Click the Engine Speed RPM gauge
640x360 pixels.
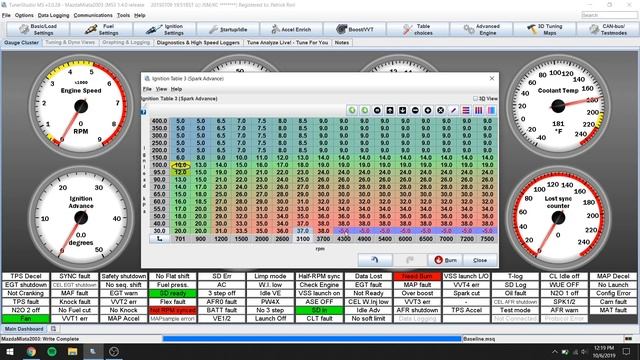pos(81,106)
